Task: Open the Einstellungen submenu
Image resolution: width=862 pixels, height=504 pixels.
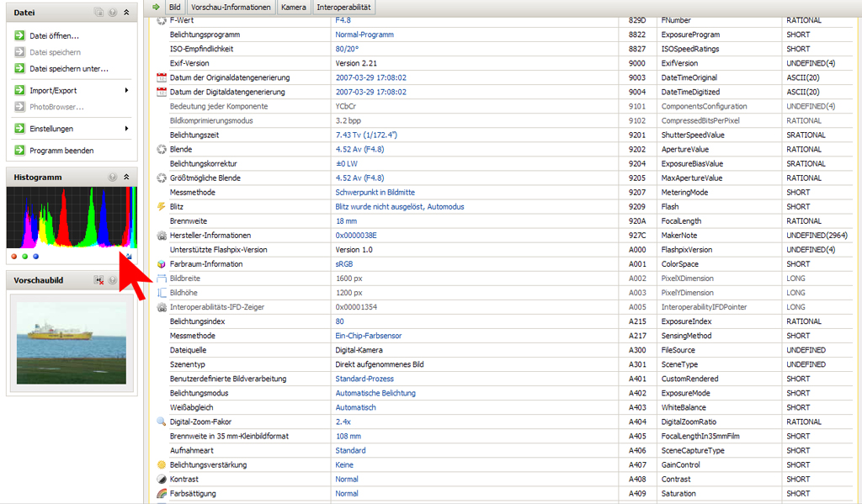Action: pyautogui.click(x=126, y=129)
